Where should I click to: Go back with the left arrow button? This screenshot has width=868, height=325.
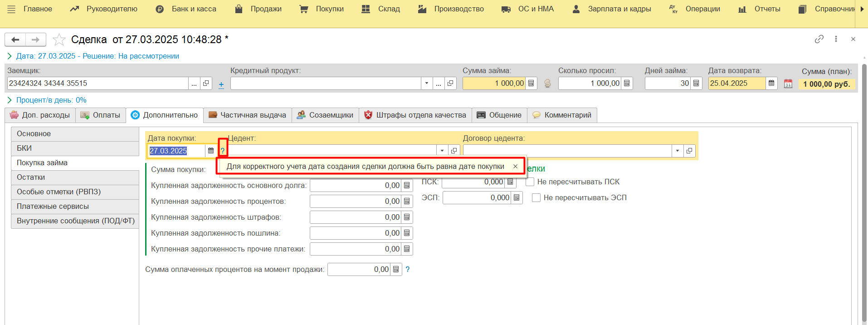[15, 39]
